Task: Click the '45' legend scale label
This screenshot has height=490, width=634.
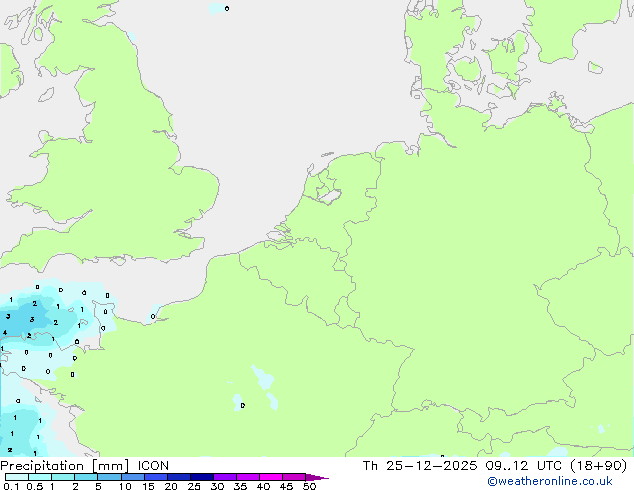Action: (x=286, y=486)
